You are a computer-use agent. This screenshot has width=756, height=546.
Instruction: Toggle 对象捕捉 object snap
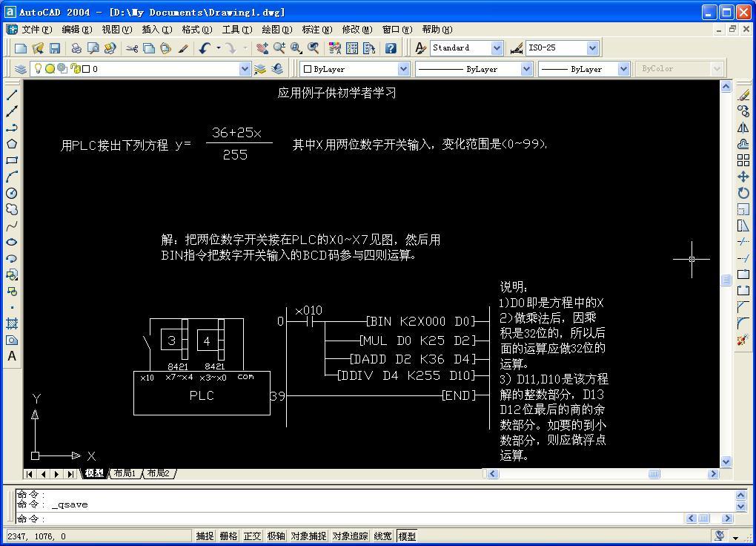[308, 536]
